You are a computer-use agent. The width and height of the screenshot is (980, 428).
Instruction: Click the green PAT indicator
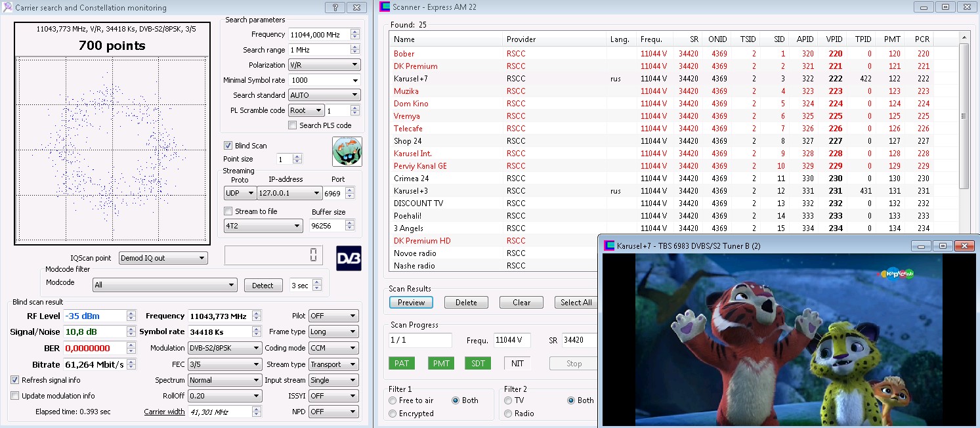[402, 363]
